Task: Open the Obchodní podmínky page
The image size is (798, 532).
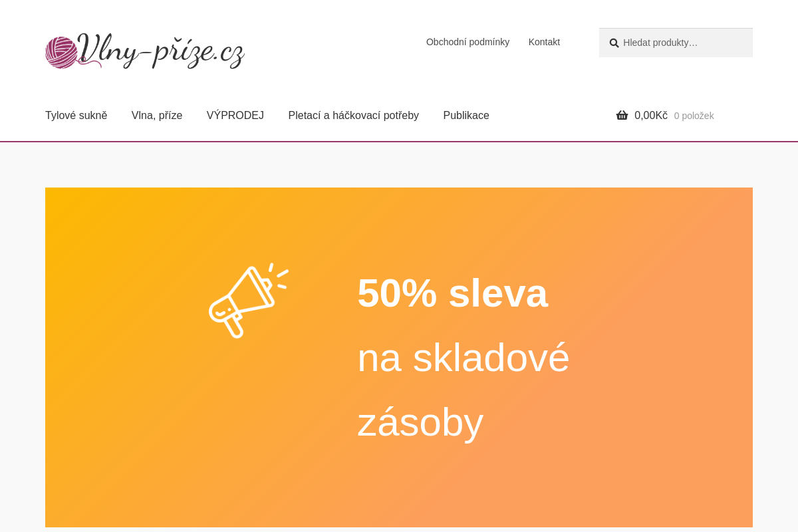Action: pos(467,42)
